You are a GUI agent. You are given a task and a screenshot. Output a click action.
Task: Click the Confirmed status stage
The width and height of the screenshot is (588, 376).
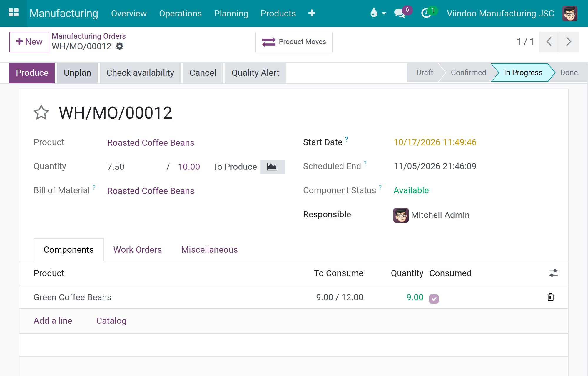[468, 73]
